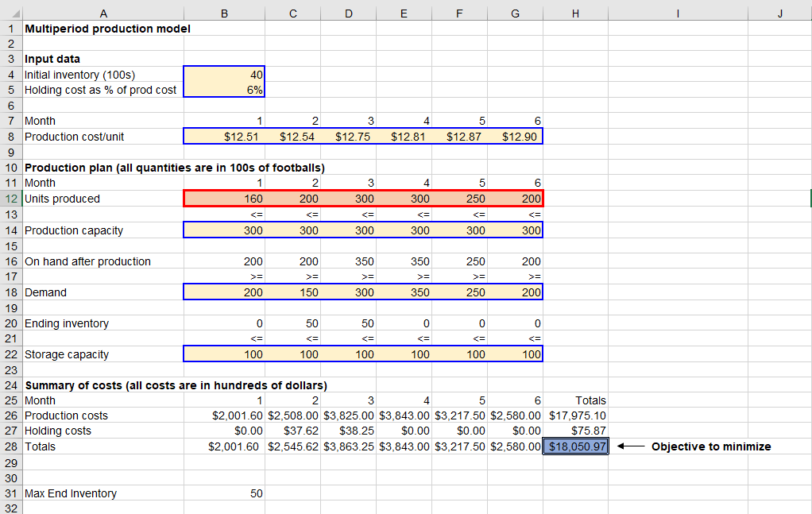Click the Demand cell showing 350
The width and height of the screenshot is (812, 514).
pyautogui.click(x=404, y=292)
